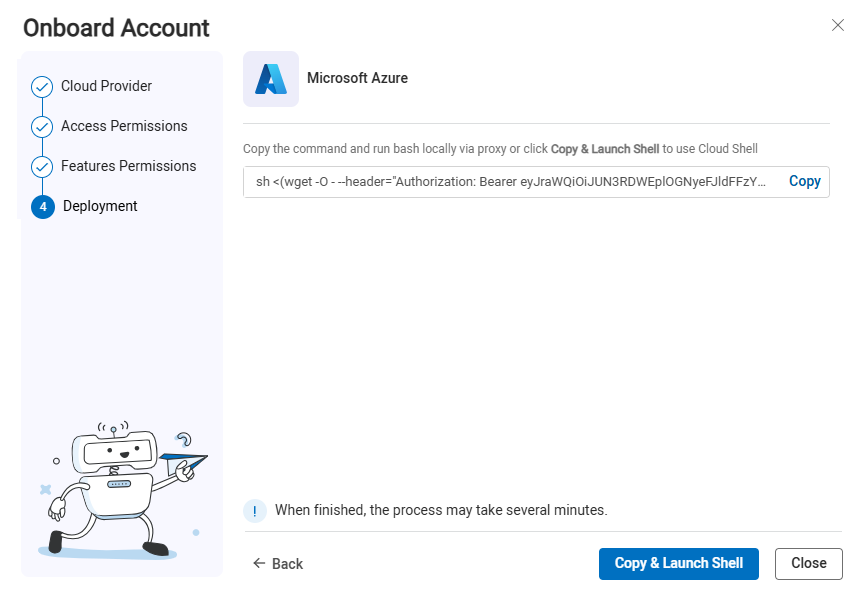The image size is (865, 593).
Task: Select the Features Permissions step label
Action: (128, 166)
